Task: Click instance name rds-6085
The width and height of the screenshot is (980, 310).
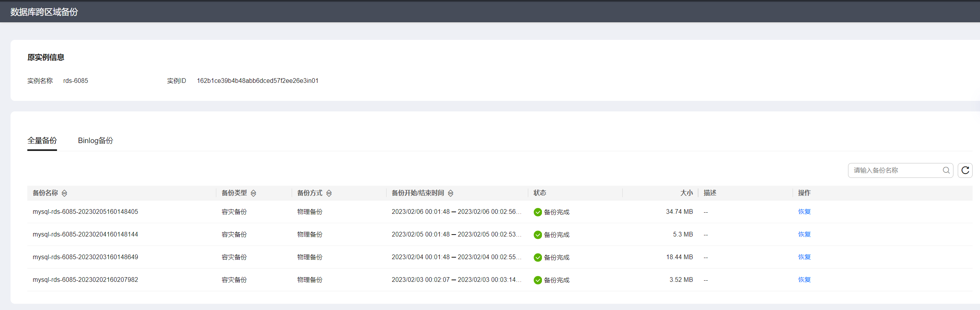Action: (x=76, y=81)
